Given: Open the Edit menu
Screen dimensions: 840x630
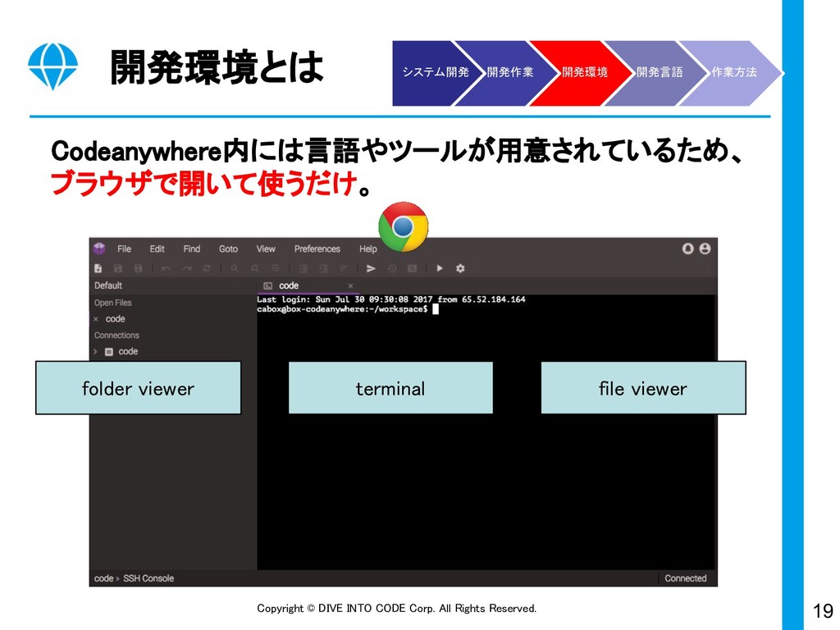Looking at the screenshot, I should coord(157,249).
